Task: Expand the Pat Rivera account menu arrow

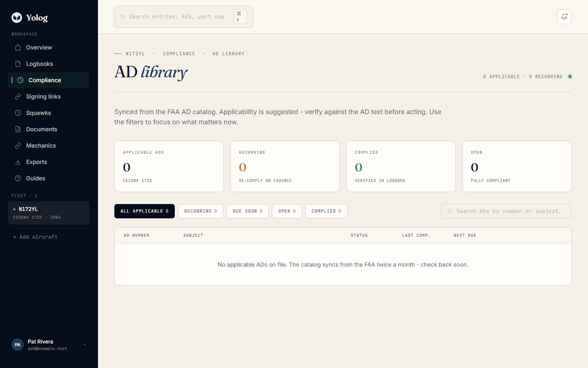Action: point(85,345)
